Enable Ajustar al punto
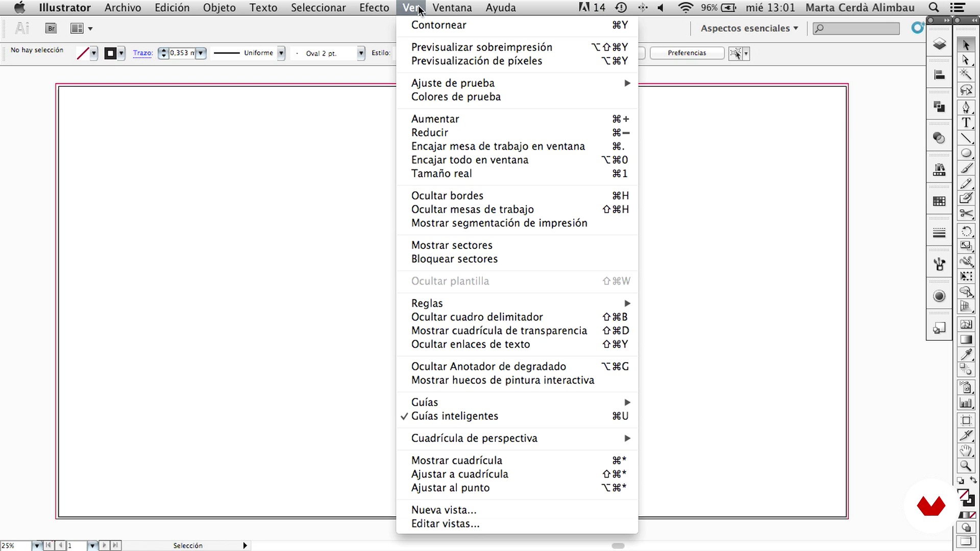Image resolution: width=980 pixels, height=551 pixels. point(517,488)
